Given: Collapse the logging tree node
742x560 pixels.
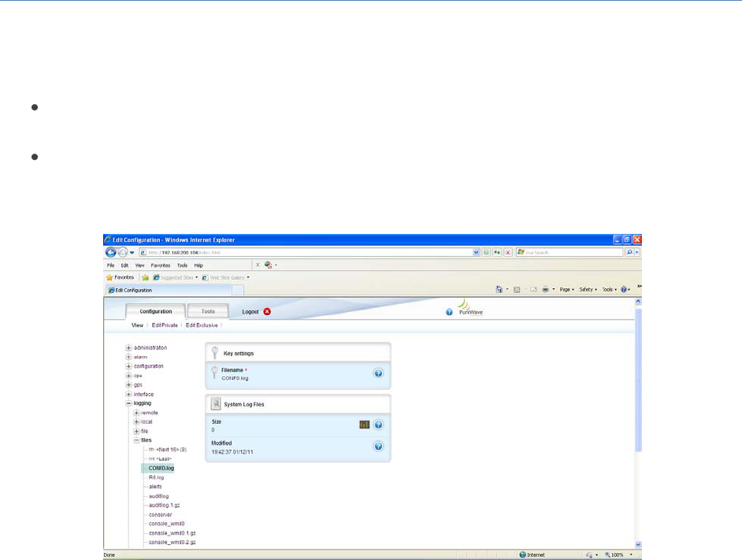Looking at the screenshot, I should tap(128, 403).
